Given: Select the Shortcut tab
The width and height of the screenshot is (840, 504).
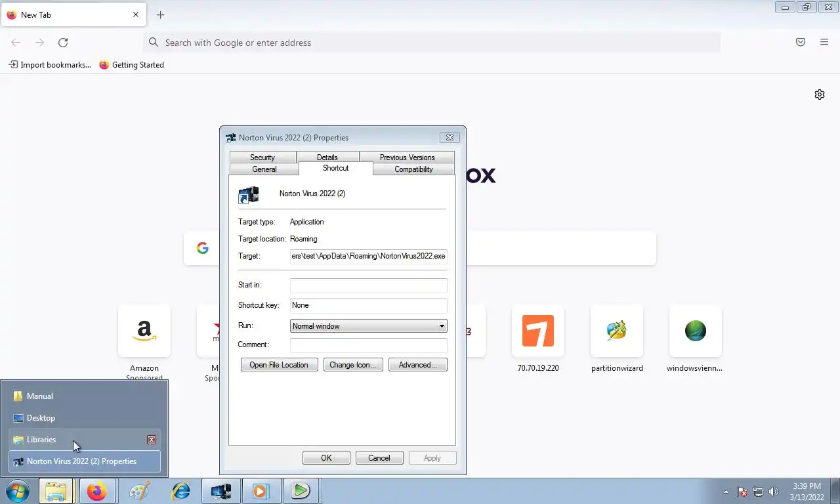Looking at the screenshot, I should (335, 168).
